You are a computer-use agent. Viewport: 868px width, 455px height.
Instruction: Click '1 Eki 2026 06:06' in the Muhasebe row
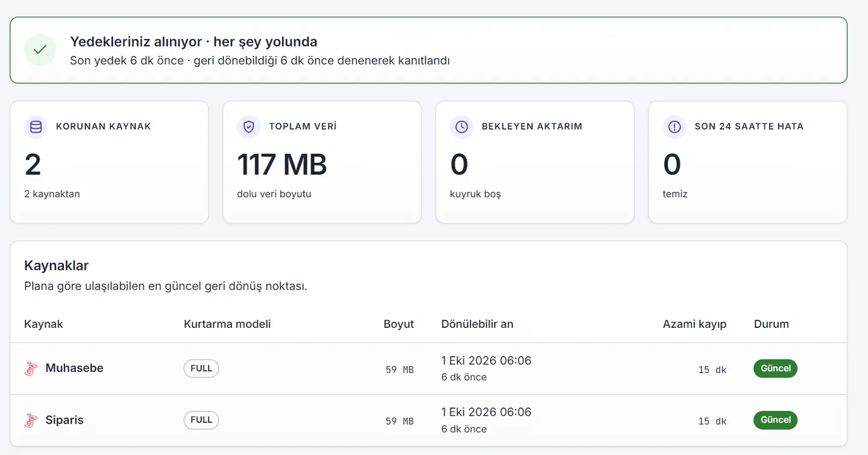pos(486,360)
